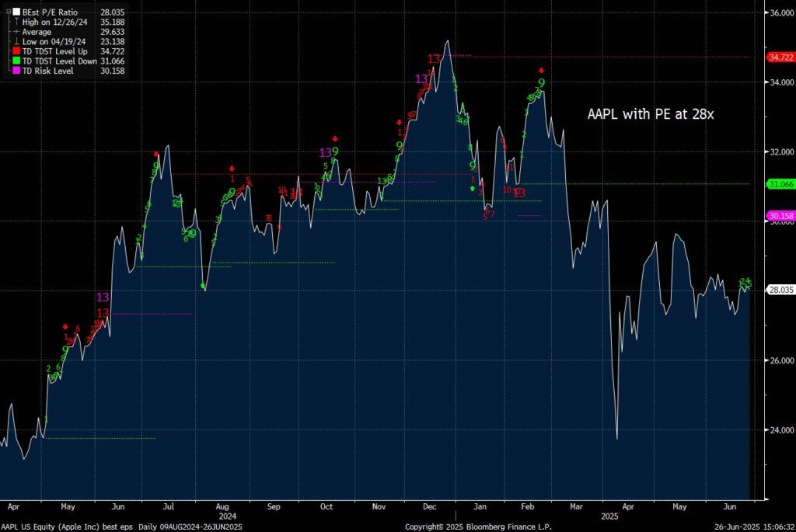The height and width of the screenshot is (532, 796).
Task: Click the '2024' year label on date axis
Action: tap(228, 516)
